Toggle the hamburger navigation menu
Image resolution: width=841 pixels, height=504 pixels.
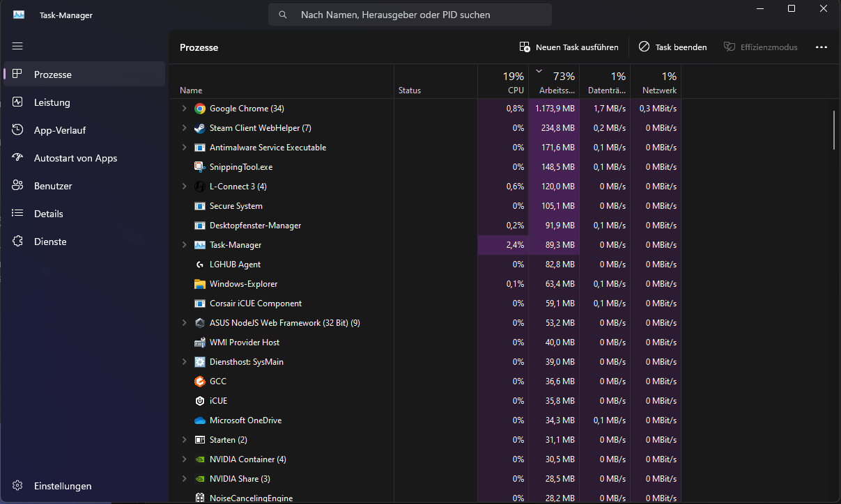click(17, 46)
